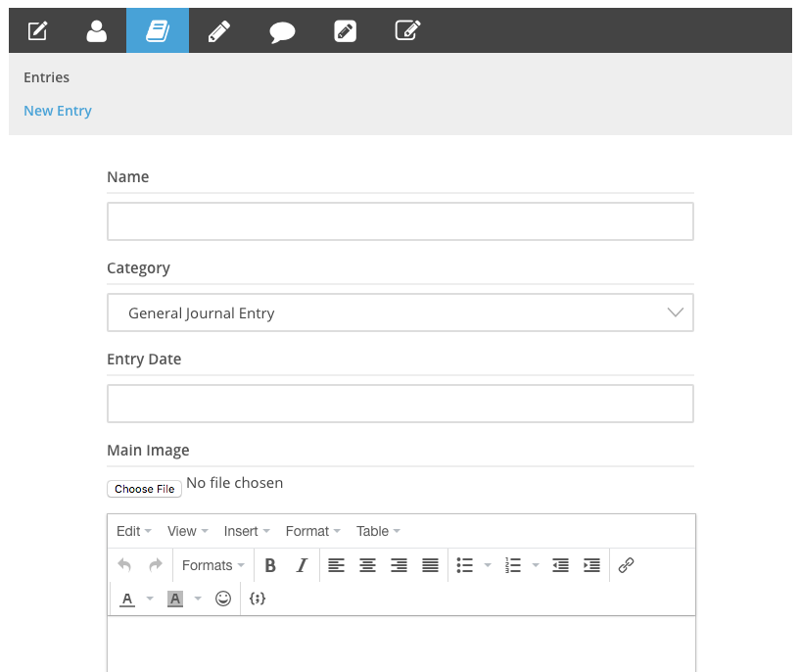800x672 pixels.
Task: Open the text color picker arrow
Action: (x=150, y=599)
